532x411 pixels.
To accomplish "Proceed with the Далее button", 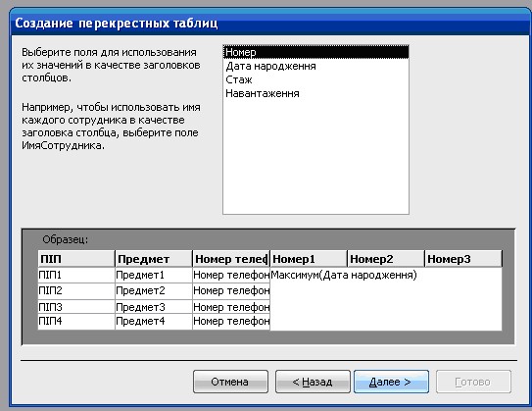I will [391, 382].
